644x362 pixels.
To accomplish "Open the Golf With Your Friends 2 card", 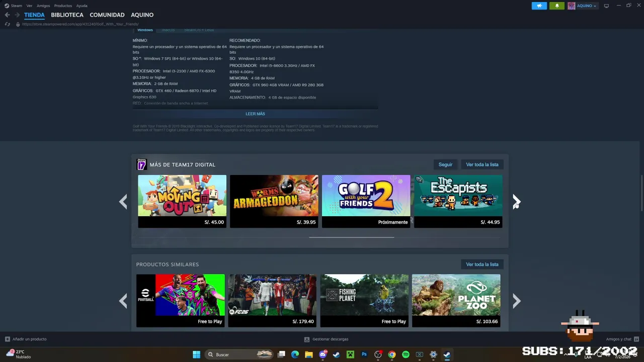I will [366, 201].
